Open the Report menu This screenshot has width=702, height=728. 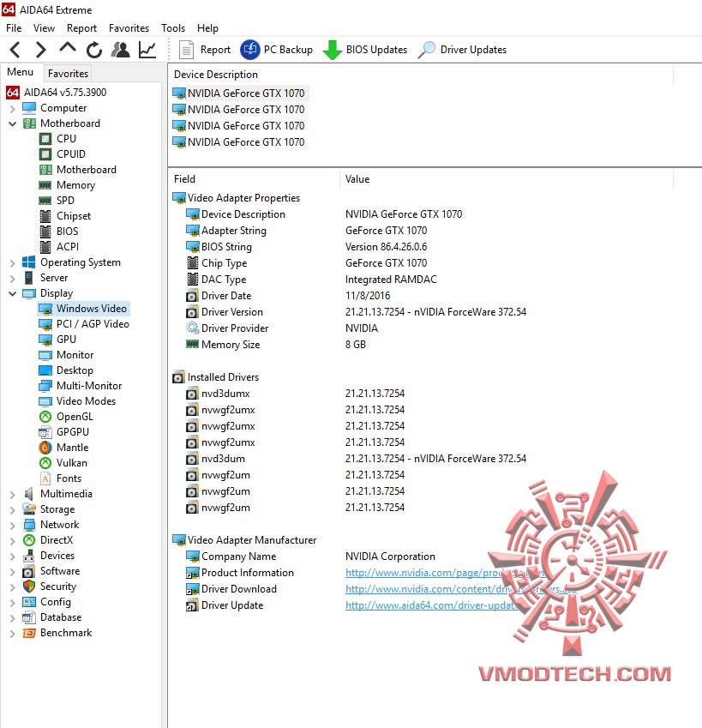81,28
